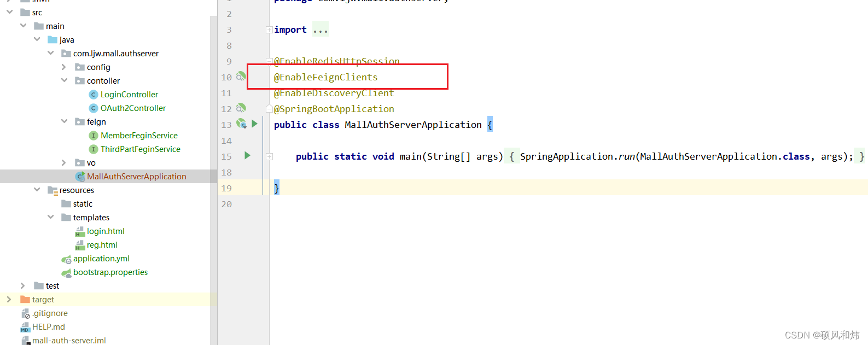Collapse the resources folder chevron

[x=37, y=189]
